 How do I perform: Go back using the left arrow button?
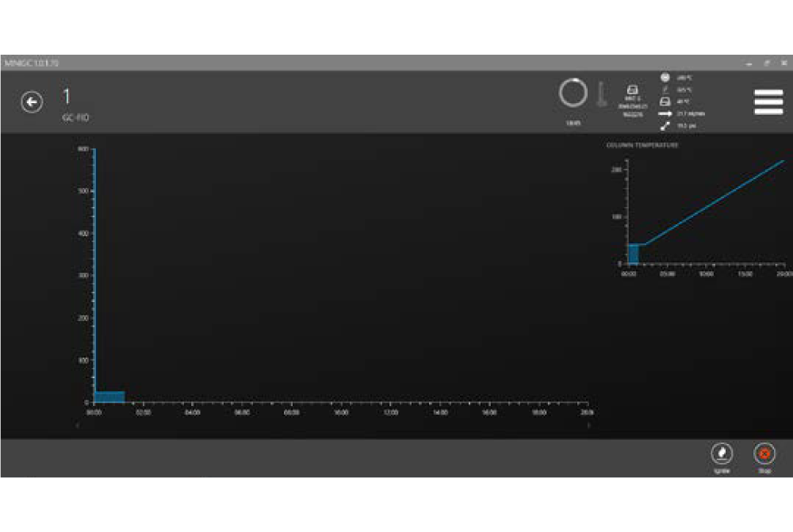coord(32,102)
